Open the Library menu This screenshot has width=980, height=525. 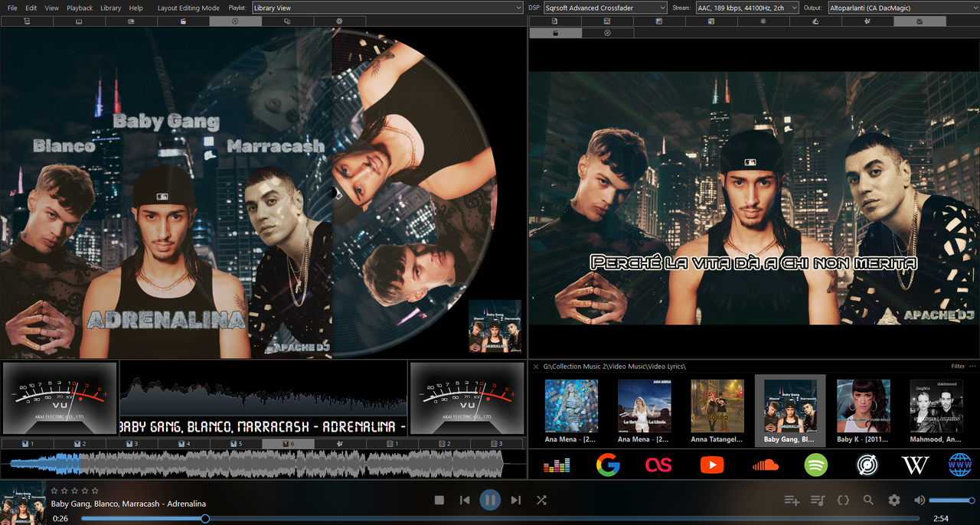[110, 8]
